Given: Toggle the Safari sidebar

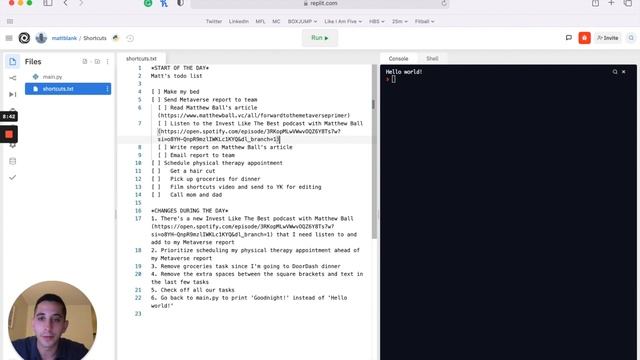Looking at the screenshot, I should (48, 3).
